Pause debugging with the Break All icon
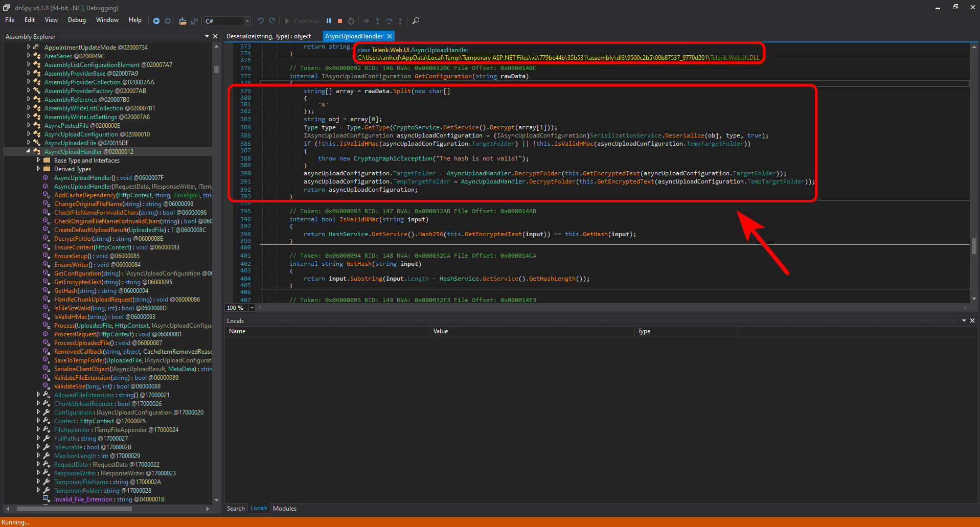This screenshot has height=527, width=980. coord(329,21)
